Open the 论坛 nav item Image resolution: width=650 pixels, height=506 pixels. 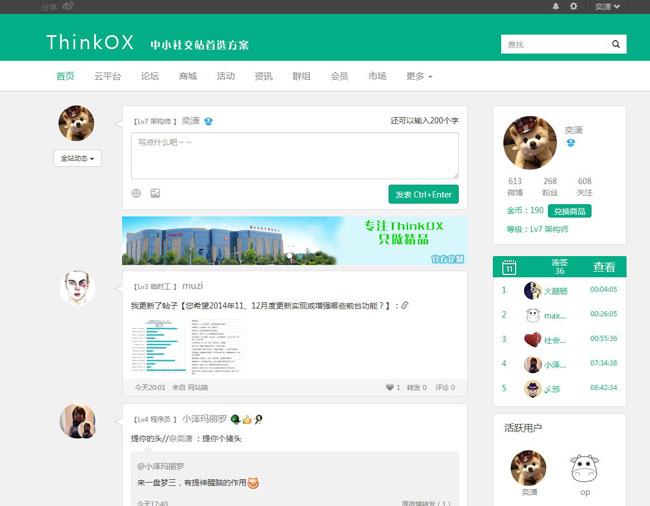tap(150, 76)
